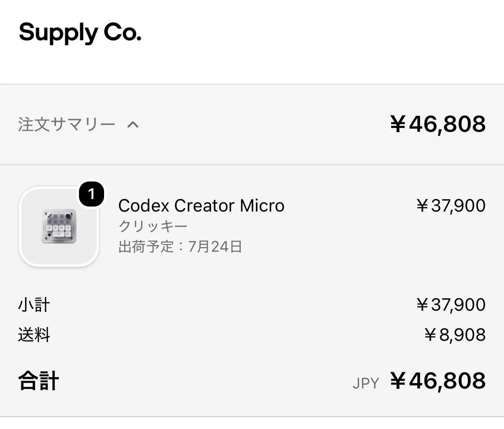Click the quantity badge showing 1
Screen dimensions: 504x429
[x=91, y=194]
